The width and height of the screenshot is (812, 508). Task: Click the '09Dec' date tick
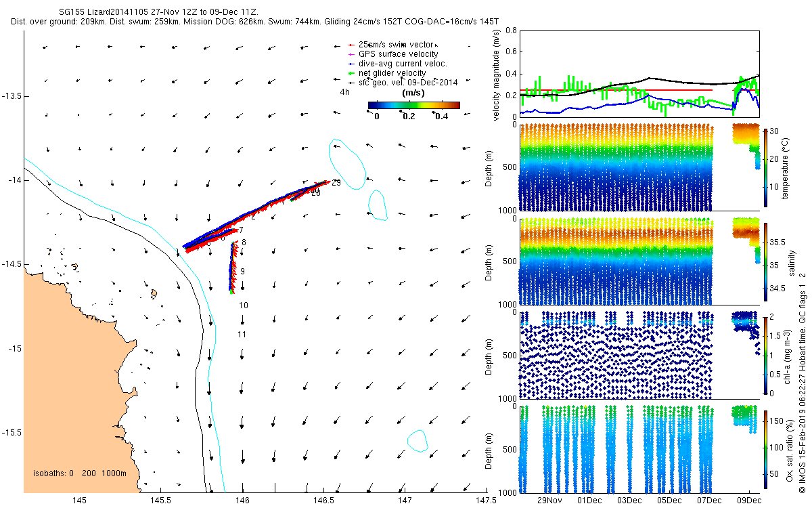coord(749,501)
